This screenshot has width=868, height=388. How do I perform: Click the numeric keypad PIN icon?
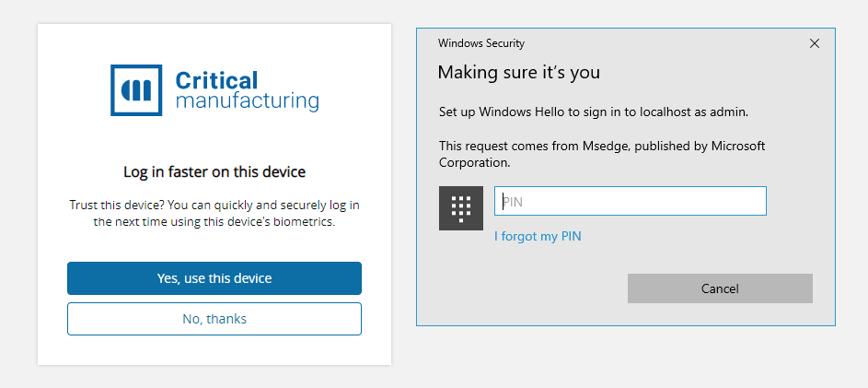coord(461,208)
